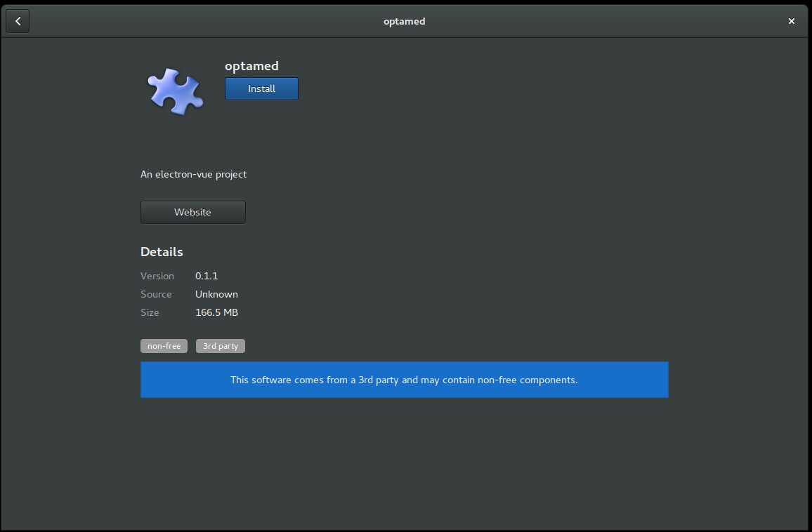This screenshot has width=812, height=532.
Task: Click the 166.5 MB size value
Action: coord(216,312)
